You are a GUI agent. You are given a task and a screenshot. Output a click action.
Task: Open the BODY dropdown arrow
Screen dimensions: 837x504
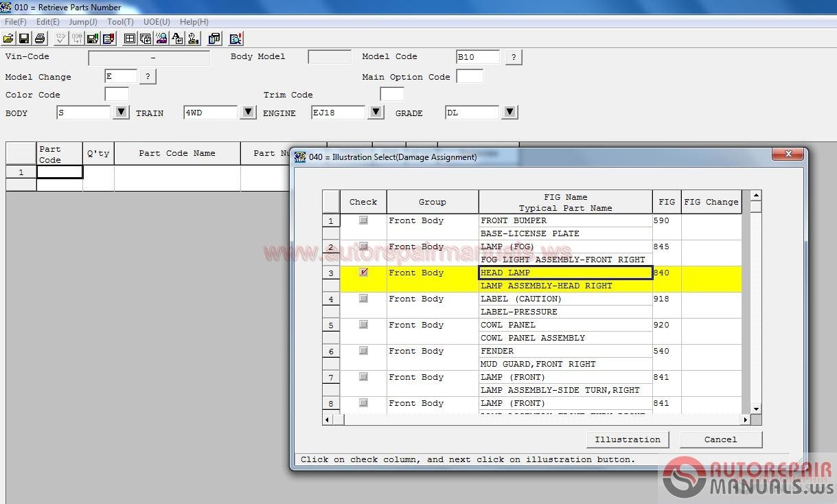(121, 112)
